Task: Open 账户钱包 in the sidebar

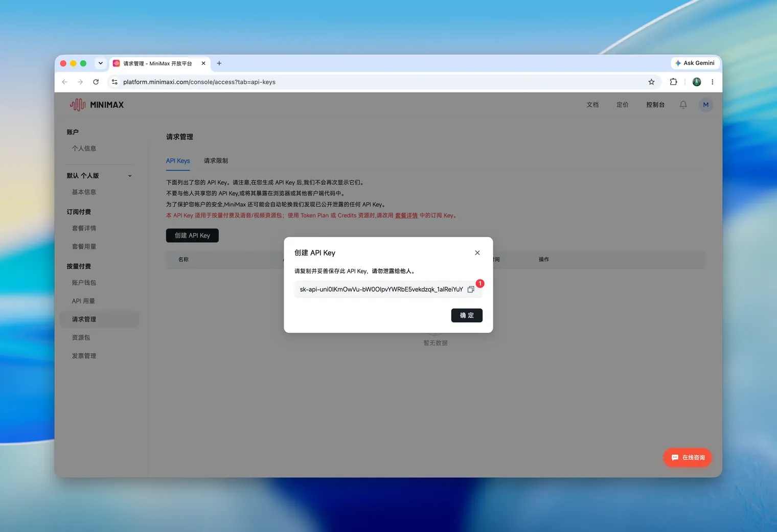Action: tap(84, 283)
